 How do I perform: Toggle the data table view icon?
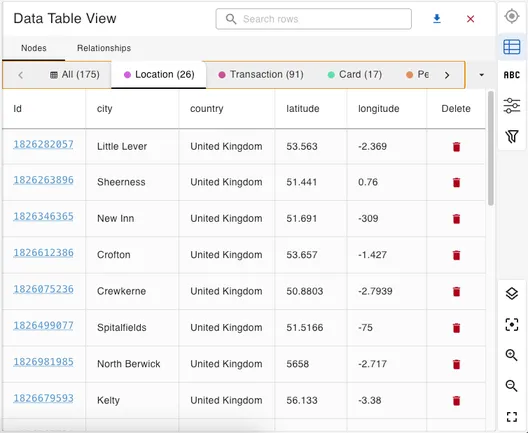point(512,47)
